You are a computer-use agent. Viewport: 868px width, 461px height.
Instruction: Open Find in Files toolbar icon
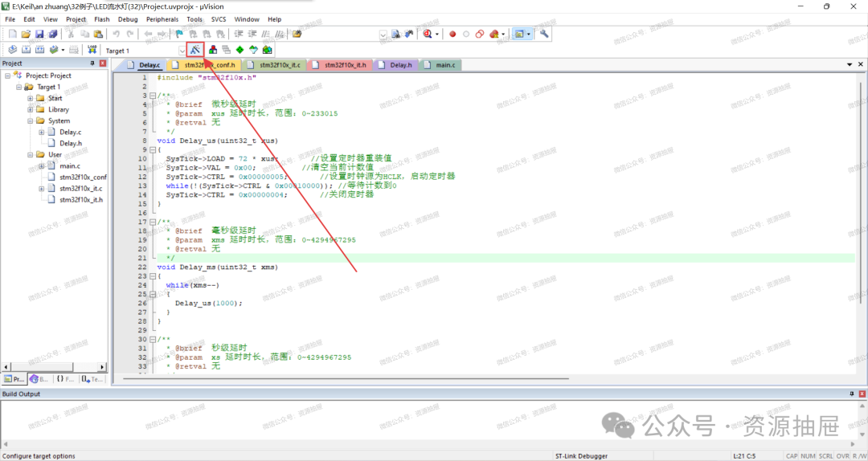point(297,34)
